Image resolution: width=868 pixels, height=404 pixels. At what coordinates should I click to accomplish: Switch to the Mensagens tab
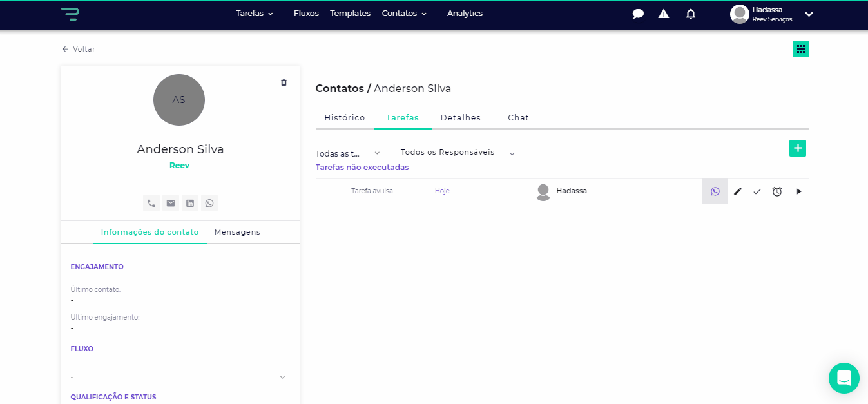click(x=237, y=232)
